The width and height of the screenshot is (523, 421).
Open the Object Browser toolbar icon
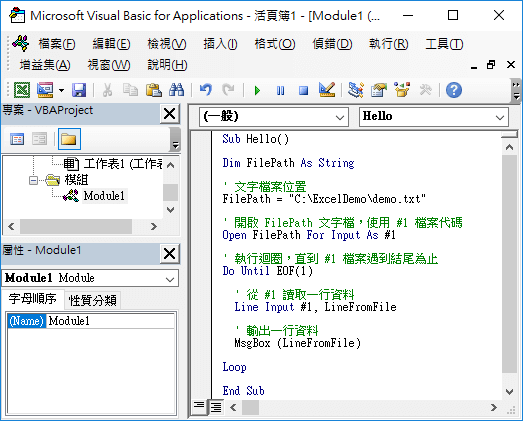pyautogui.click(x=402, y=90)
